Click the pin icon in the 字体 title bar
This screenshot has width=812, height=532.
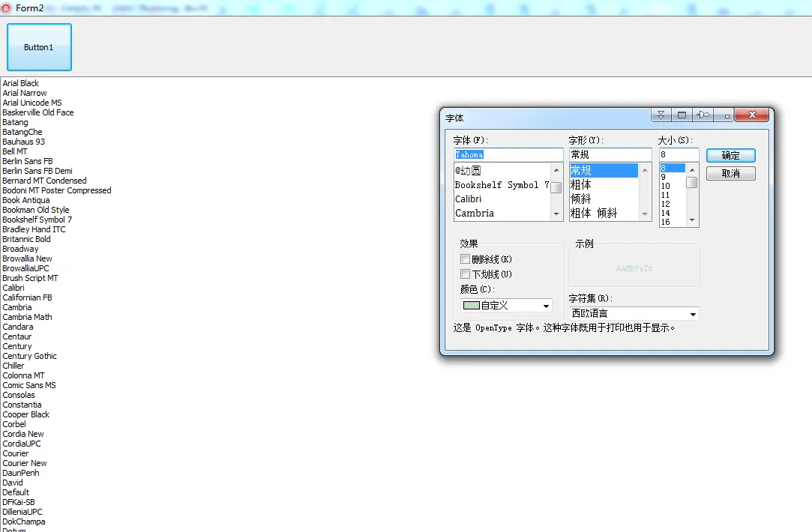pyautogui.click(x=703, y=115)
